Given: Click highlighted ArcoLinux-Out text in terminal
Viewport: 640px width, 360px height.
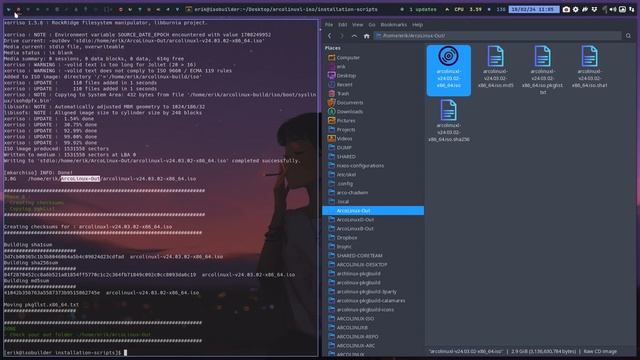Looking at the screenshot, I should 80,178.
